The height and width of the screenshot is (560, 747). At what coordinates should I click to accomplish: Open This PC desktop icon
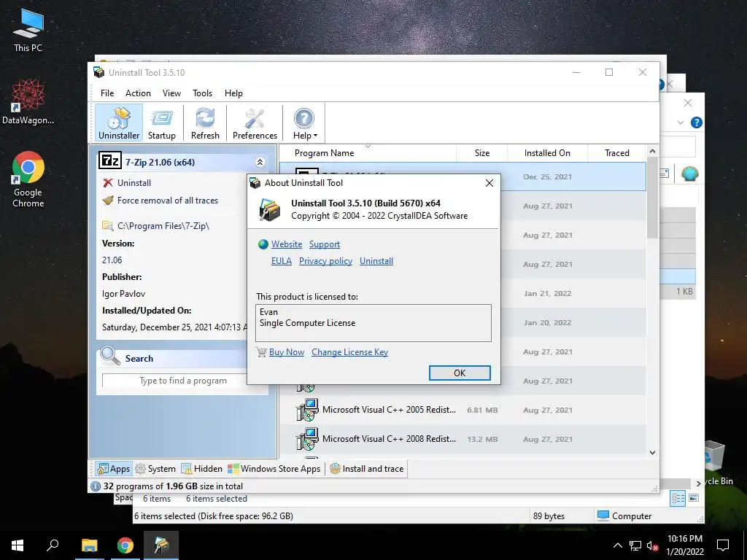tap(28, 29)
